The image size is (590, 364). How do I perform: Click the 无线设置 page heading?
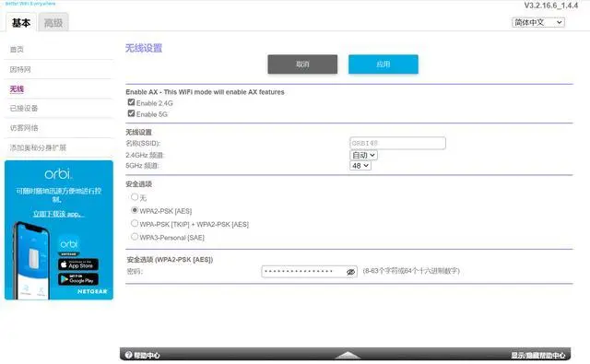pos(144,48)
